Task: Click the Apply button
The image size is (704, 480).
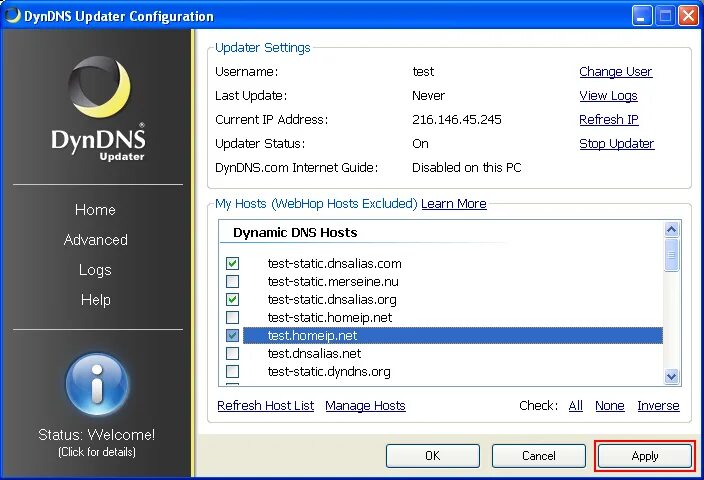Action: tap(645, 456)
